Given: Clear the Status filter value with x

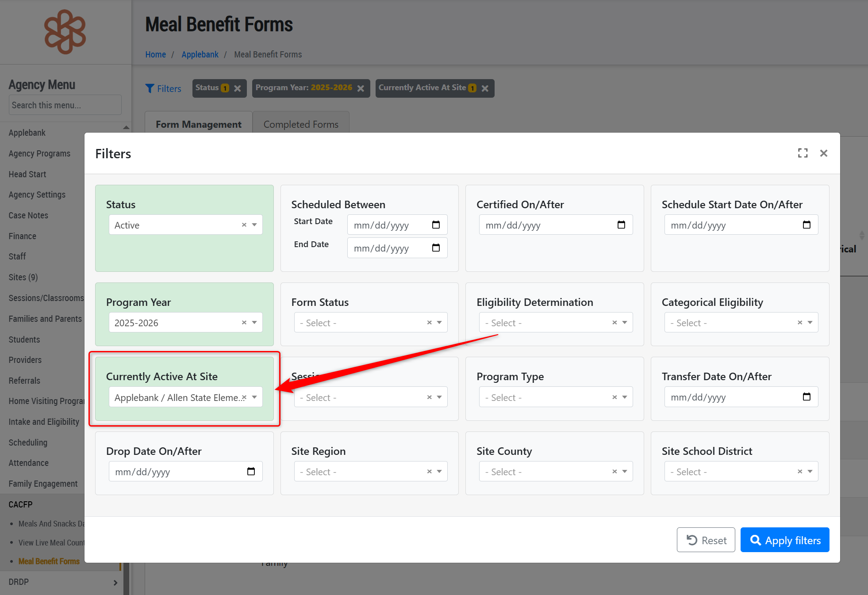Looking at the screenshot, I should coord(244,225).
